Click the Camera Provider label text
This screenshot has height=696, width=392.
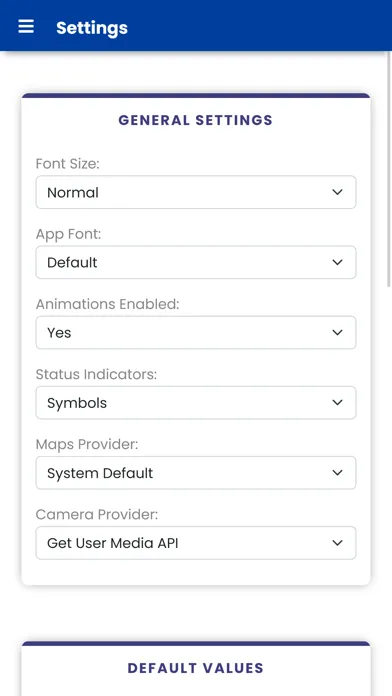(x=97, y=514)
